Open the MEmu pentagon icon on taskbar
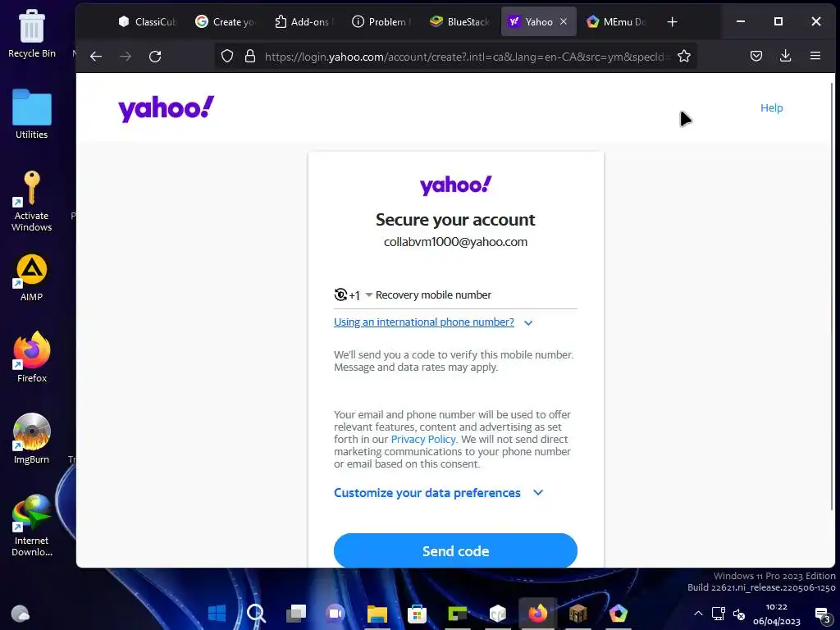The height and width of the screenshot is (630, 840). point(618,614)
